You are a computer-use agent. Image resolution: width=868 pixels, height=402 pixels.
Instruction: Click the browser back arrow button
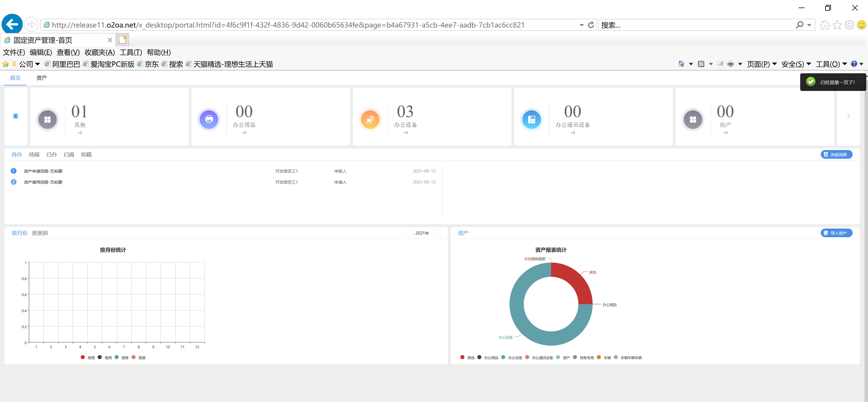[x=12, y=24]
